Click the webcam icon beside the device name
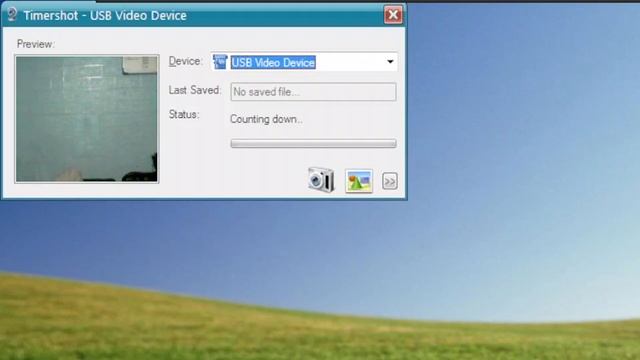 pyautogui.click(x=220, y=62)
